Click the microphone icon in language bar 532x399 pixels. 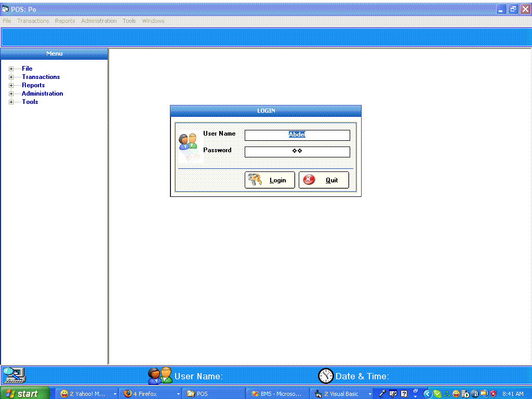tap(383, 394)
